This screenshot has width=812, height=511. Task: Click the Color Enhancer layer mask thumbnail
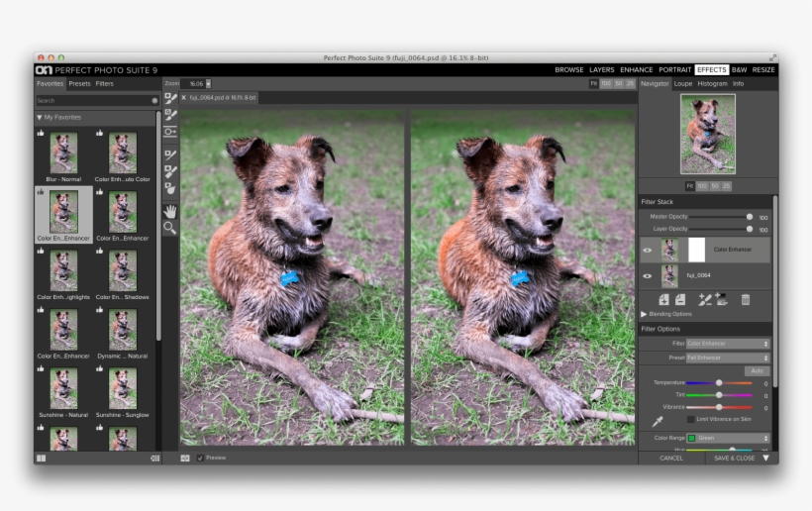pyautogui.click(x=696, y=250)
